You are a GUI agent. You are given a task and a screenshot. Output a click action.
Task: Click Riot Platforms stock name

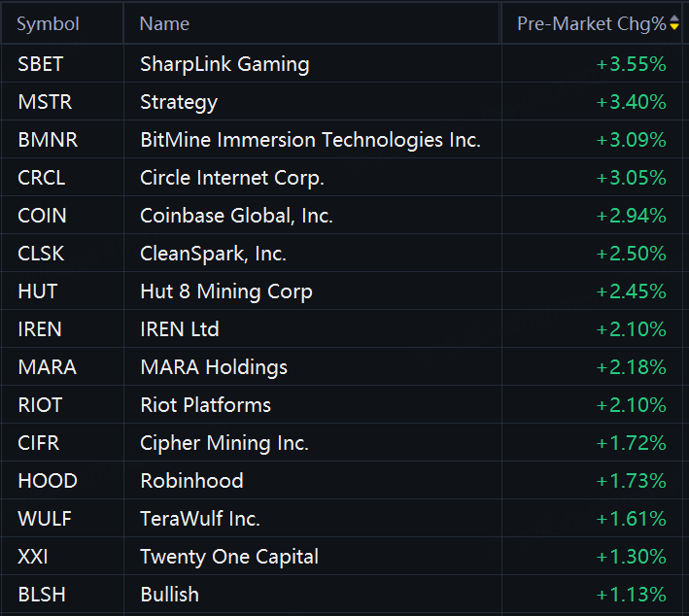point(205,405)
